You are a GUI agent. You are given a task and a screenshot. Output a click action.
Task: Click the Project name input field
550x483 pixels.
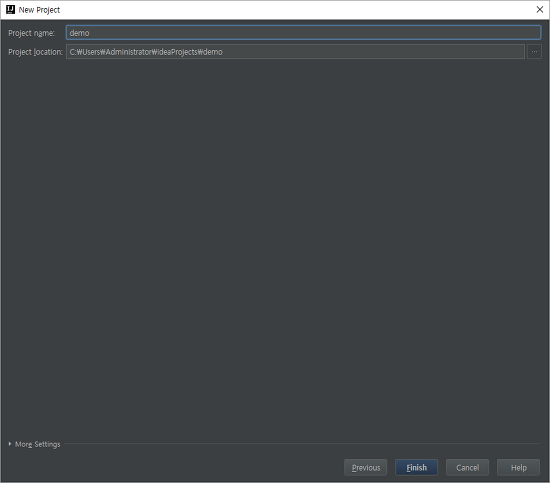click(303, 33)
